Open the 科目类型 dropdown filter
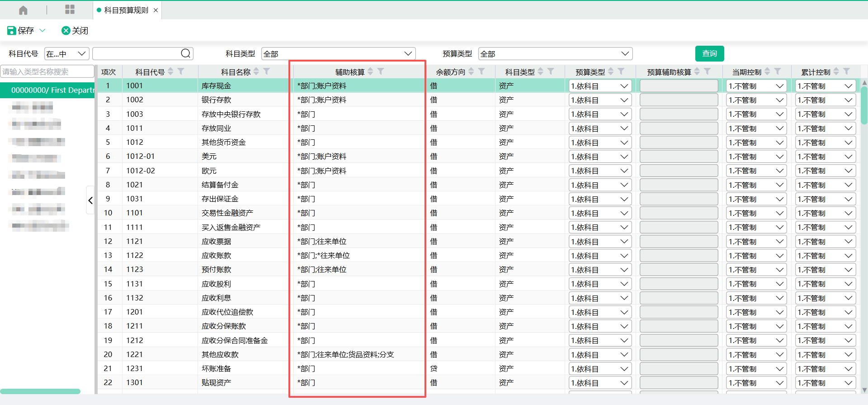This screenshot has height=405, width=868. [x=338, y=54]
